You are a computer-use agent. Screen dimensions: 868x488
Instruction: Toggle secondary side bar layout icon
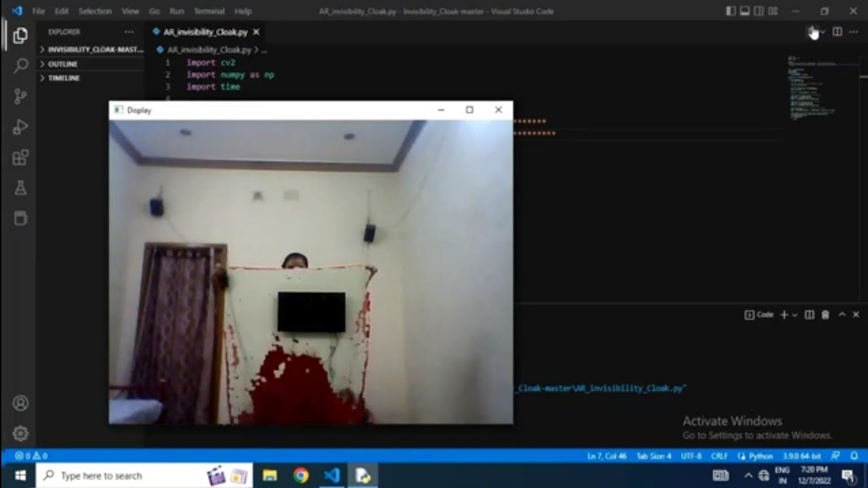coord(759,12)
